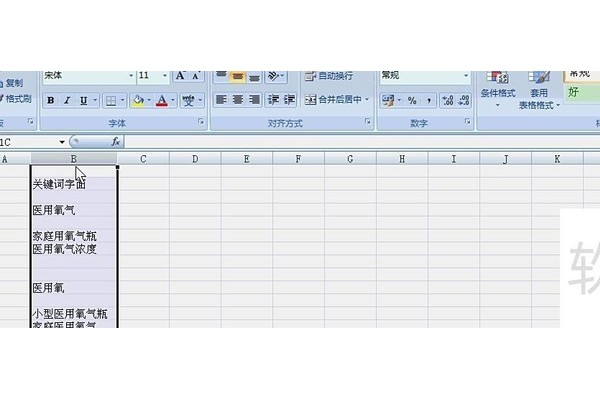Open the Name Box dropdown arrow
This screenshot has height=400, width=600.
click(x=62, y=142)
